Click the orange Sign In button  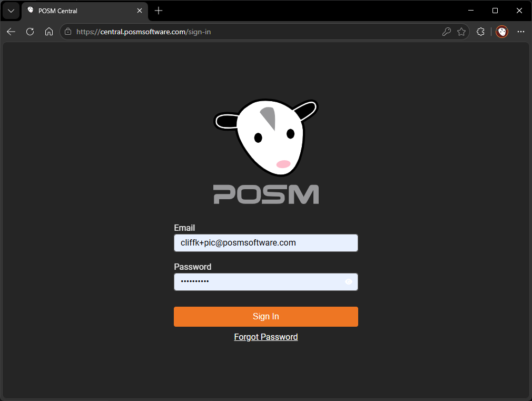[x=266, y=317]
